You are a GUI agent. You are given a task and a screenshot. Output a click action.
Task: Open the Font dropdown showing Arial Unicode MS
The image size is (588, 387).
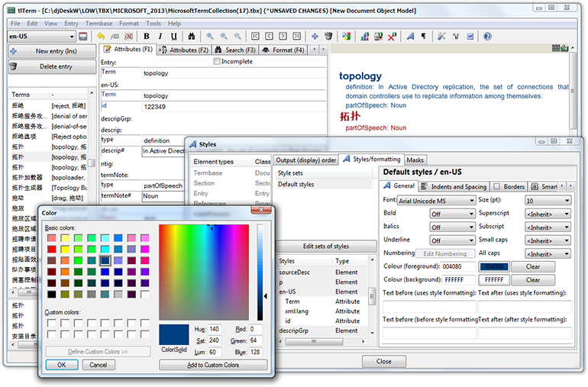pyautogui.click(x=435, y=201)
